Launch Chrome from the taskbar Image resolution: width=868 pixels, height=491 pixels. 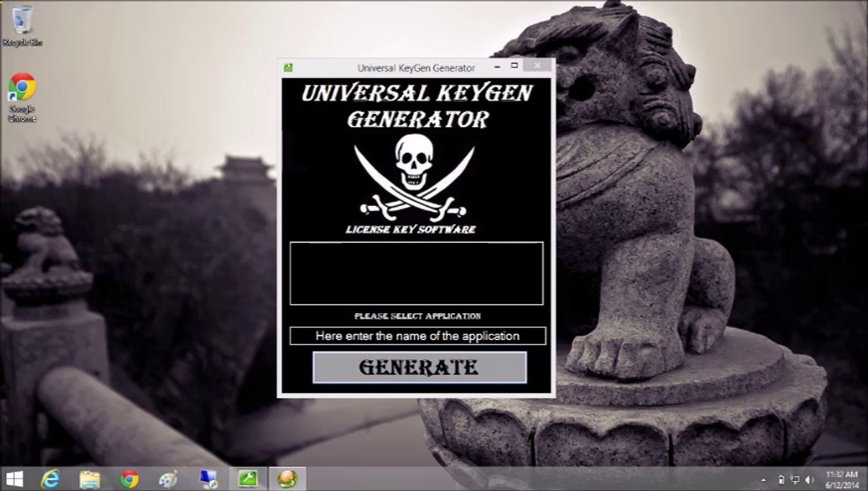click(129, 479)
